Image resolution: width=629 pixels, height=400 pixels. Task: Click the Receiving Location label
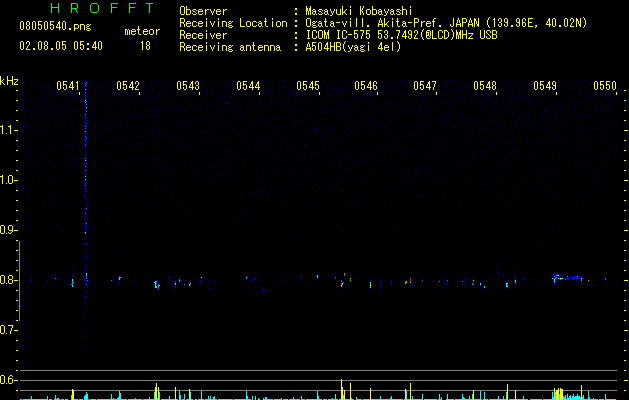click(x=233, y=23)
